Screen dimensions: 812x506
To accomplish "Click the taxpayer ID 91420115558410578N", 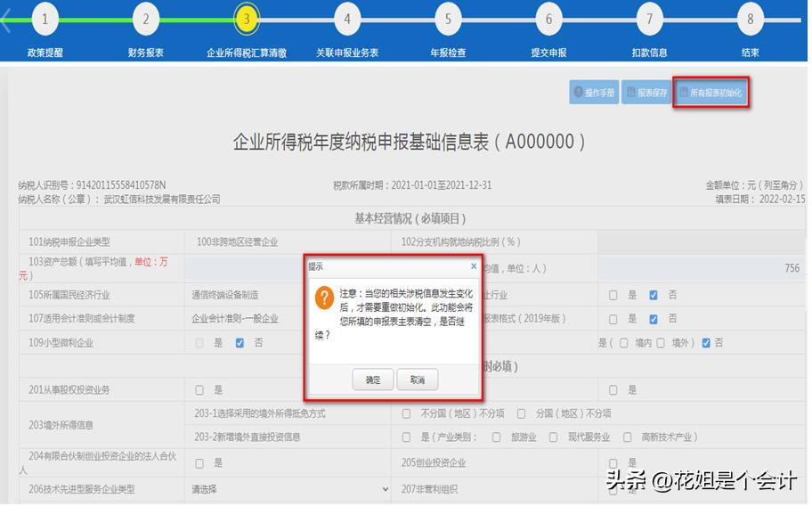I will [x=121, y=185].
